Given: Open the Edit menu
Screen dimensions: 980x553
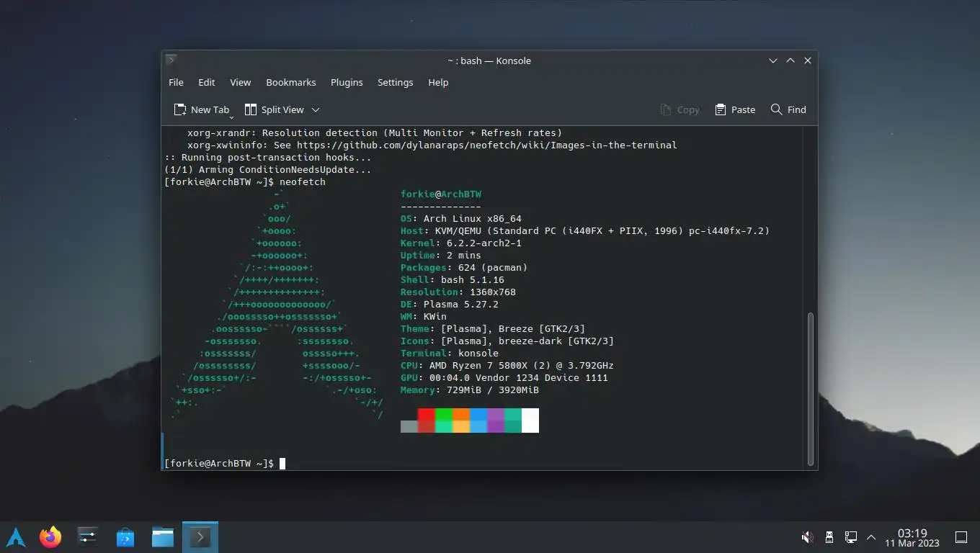Looking at the screenshot, I should point(207,82).
